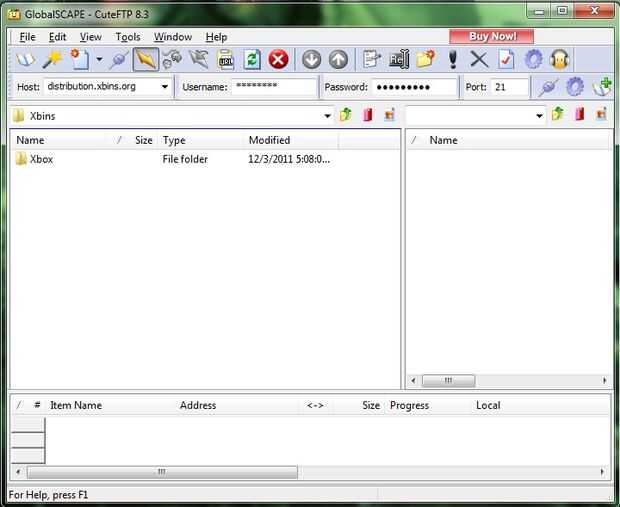The width and height of the screenshot is (620, 507).
Task: Click the queue Progress column header
Action: tap(429, 405)
